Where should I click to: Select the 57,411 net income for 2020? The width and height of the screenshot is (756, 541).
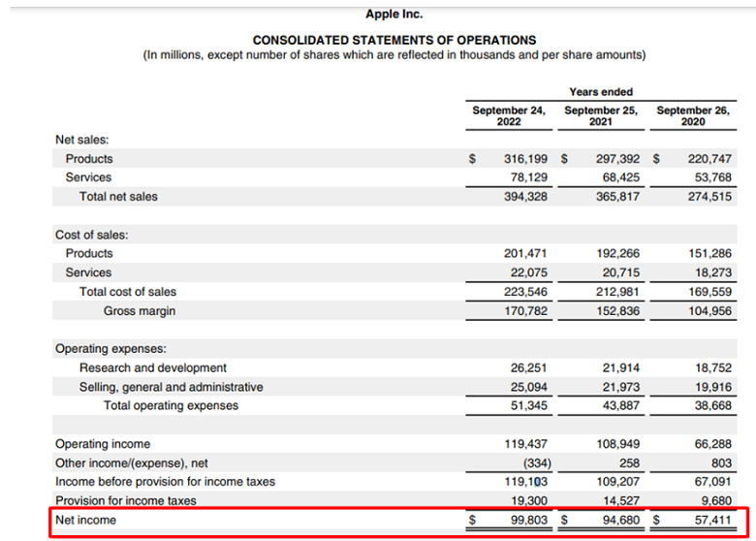click(x=711, y=521)
